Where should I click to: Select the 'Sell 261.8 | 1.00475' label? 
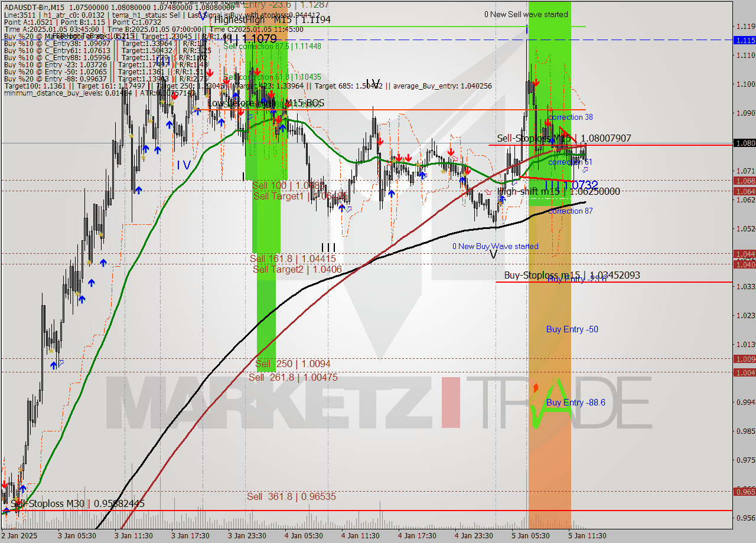293,377
